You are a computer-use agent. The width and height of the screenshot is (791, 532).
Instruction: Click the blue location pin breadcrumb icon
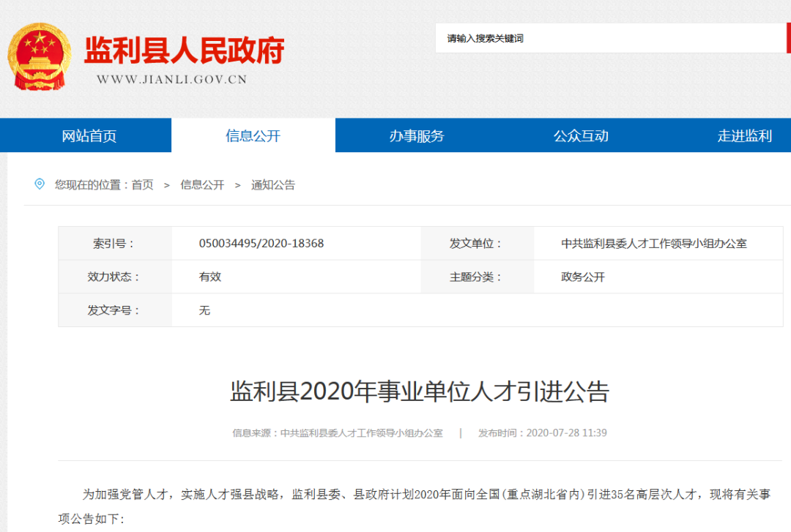tap(40, 184)
